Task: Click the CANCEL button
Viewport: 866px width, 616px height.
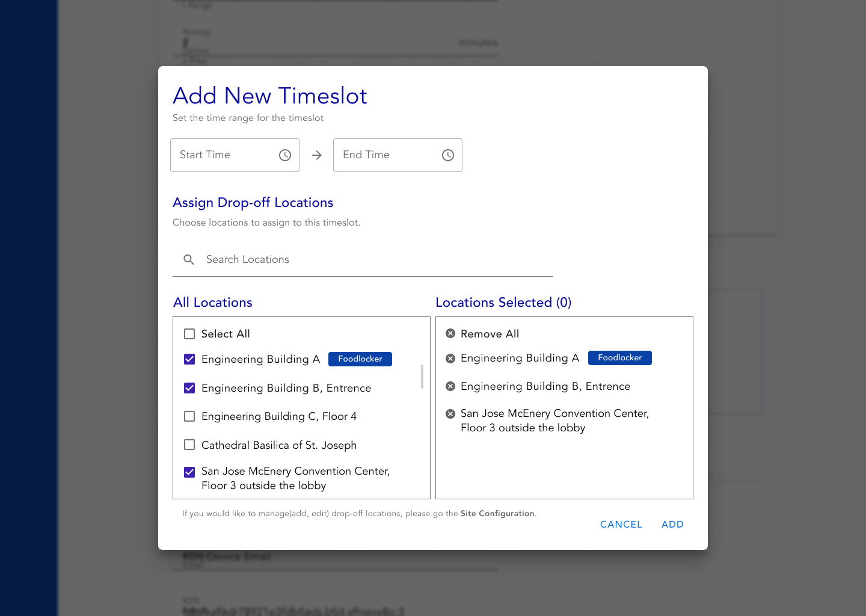Action: coord(621,525)
